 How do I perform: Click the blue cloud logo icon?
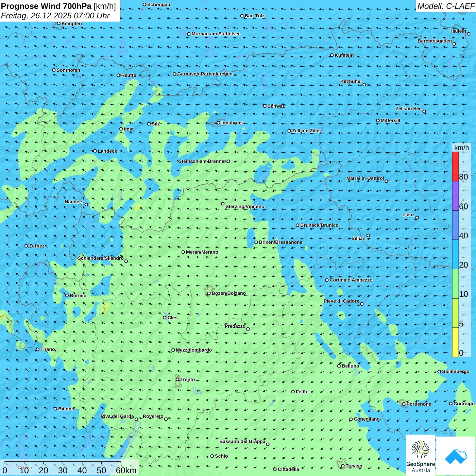(456, 456)
